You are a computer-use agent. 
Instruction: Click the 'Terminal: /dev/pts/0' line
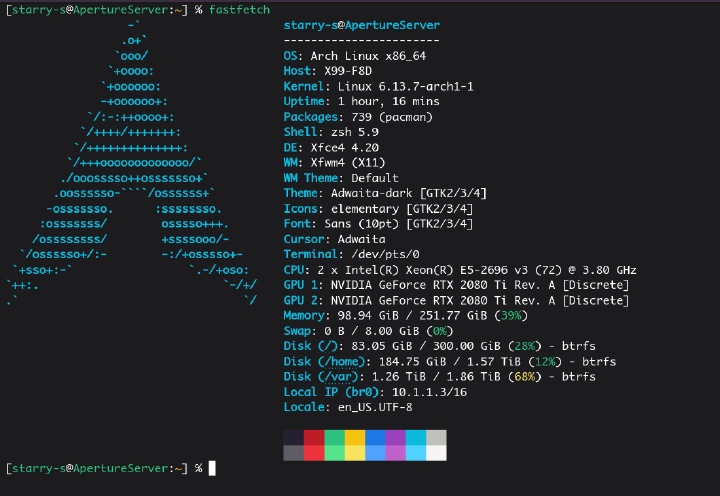tap(351, 254)
